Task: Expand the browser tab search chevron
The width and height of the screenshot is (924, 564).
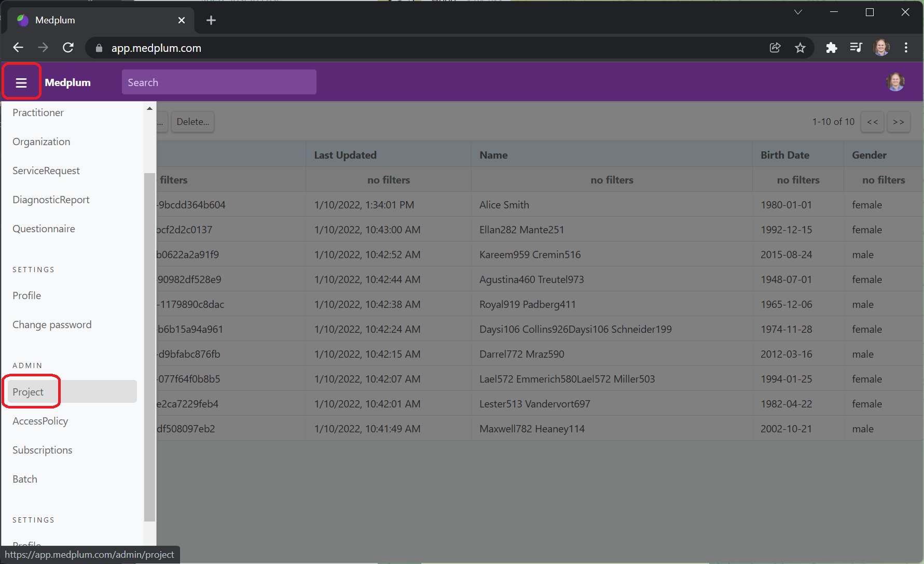Action: coord(797,12)
